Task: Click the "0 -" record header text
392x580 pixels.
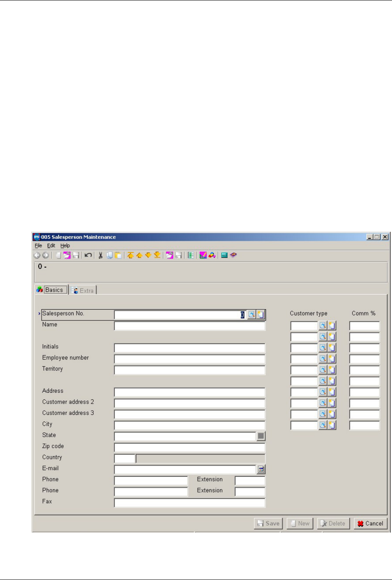Action: tap(42, 267)
